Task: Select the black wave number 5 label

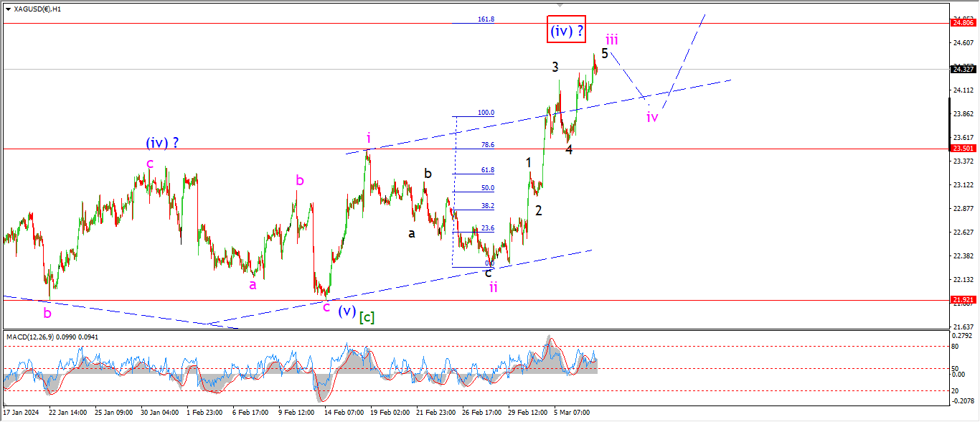Action: 605,53
